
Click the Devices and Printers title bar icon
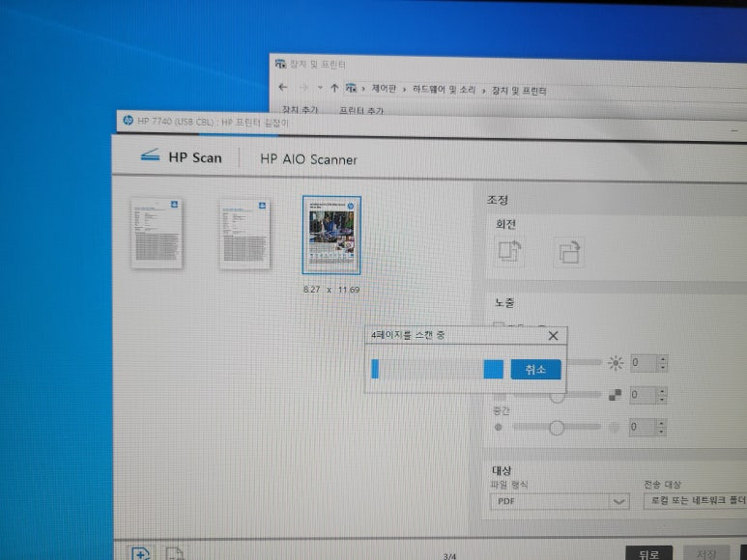280,64
